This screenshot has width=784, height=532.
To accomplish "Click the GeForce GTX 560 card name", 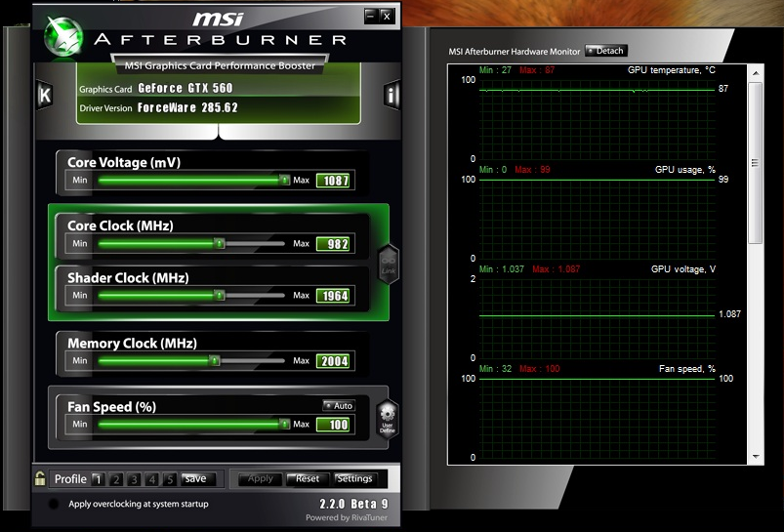I will click(x=186, y=89).
